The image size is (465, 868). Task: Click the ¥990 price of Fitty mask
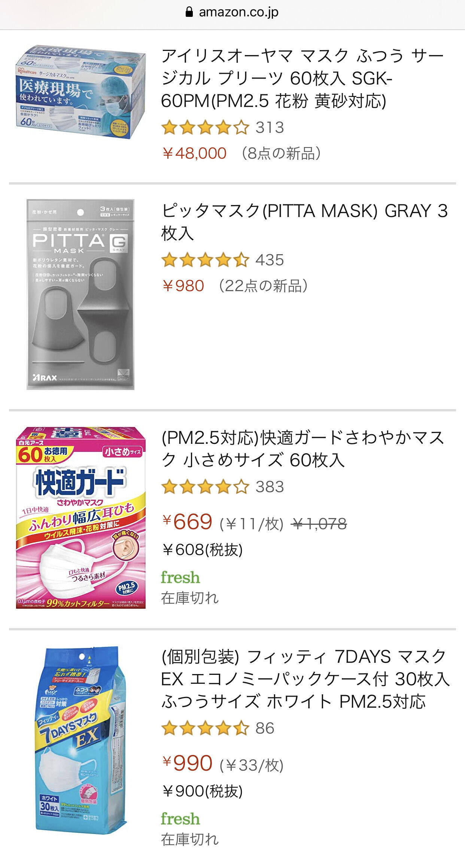coord(188,763)
